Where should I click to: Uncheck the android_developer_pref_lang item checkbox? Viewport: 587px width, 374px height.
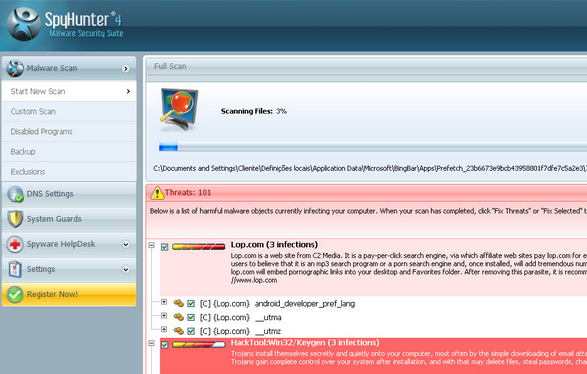coord(191,304)
